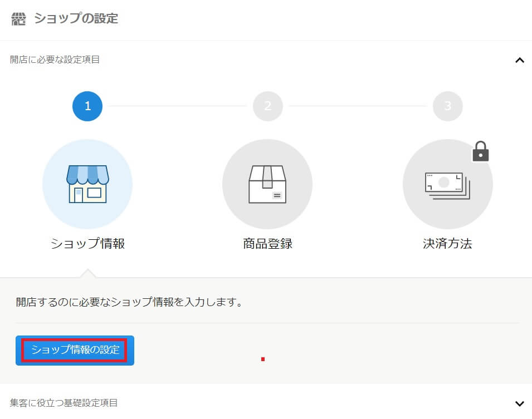Click the shop icon beside ショップの設定 title
This screenshot has width=532, height=419.
tap(19, 18)
